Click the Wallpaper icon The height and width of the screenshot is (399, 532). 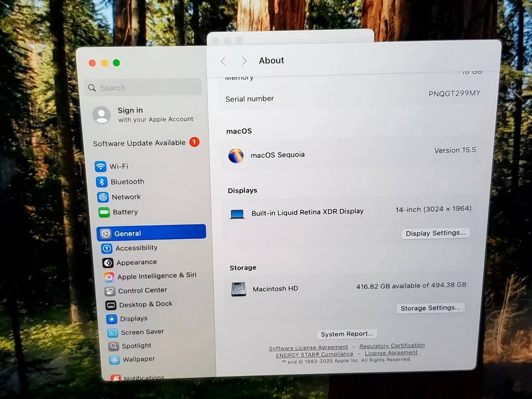click(x=114, y=360)
